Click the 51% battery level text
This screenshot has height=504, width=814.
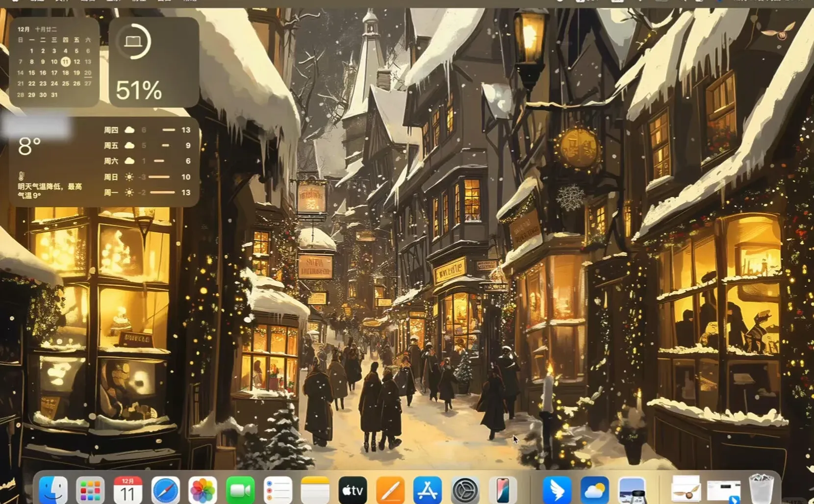pos(139,91)
